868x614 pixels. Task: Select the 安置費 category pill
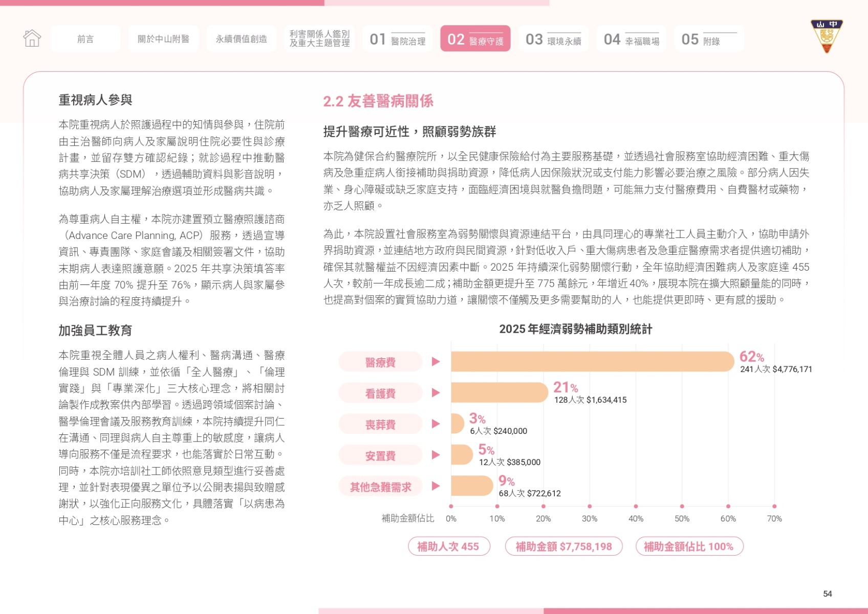(380, 455)
